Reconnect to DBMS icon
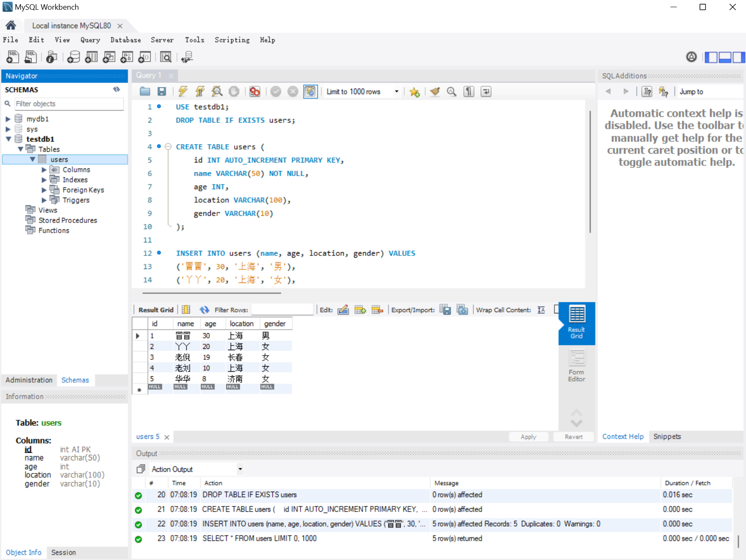 pos(187,57)
